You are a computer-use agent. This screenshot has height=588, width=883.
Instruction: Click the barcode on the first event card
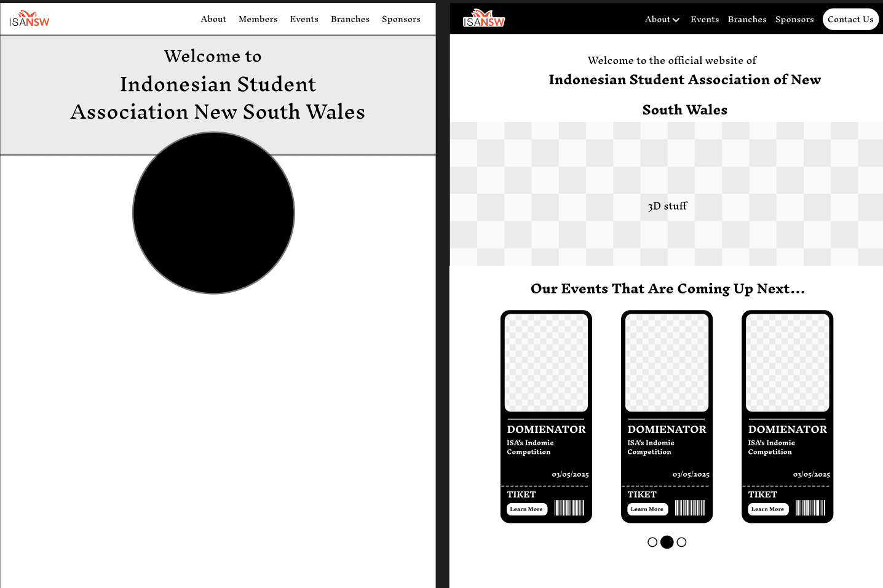point(569,508)
